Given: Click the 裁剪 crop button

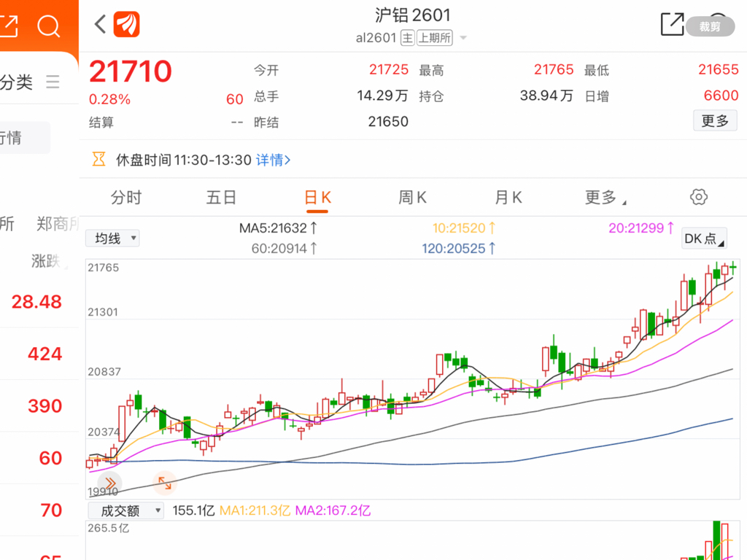Looking at the screenshot, I should (710, 27).
